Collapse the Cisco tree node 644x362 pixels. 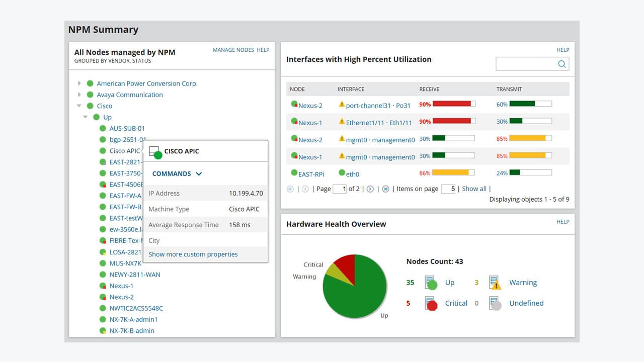[79, 106]
